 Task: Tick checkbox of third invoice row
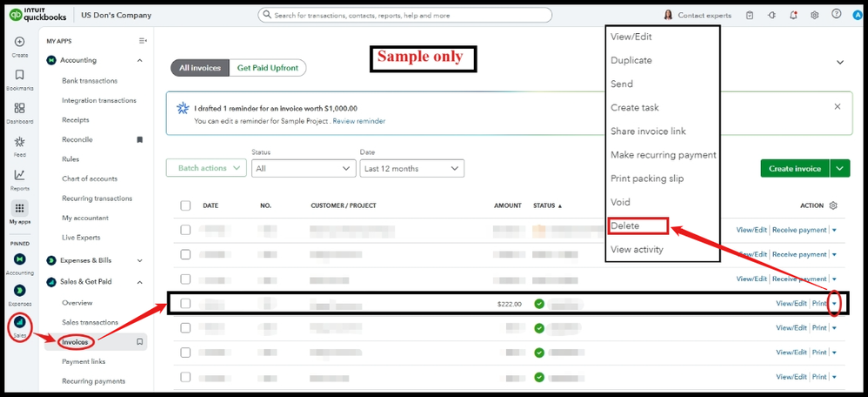(x=185, y=279)
